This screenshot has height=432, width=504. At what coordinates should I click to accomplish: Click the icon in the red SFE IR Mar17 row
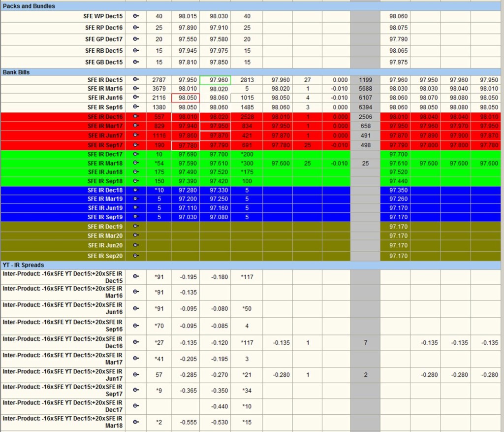coord(136,126)
